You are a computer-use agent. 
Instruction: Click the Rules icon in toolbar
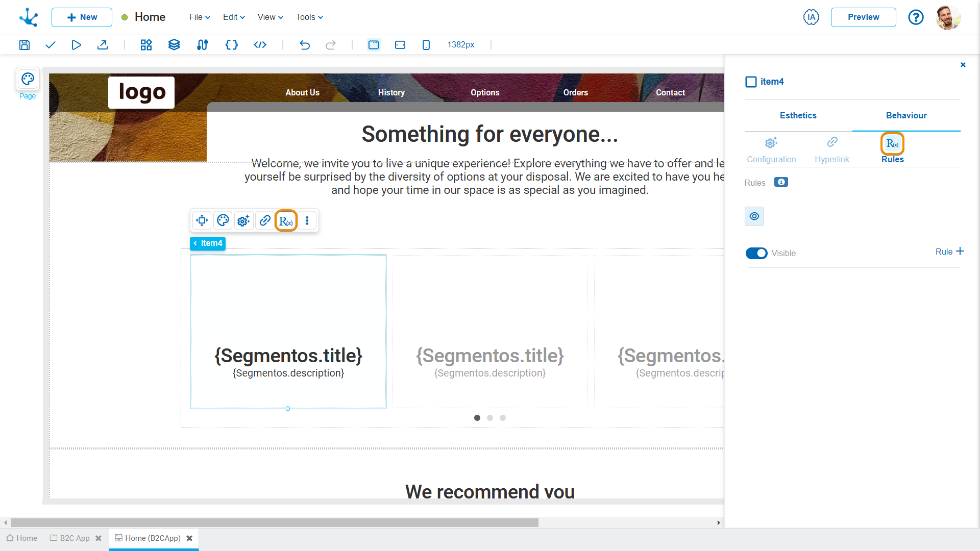coord(285,221)
